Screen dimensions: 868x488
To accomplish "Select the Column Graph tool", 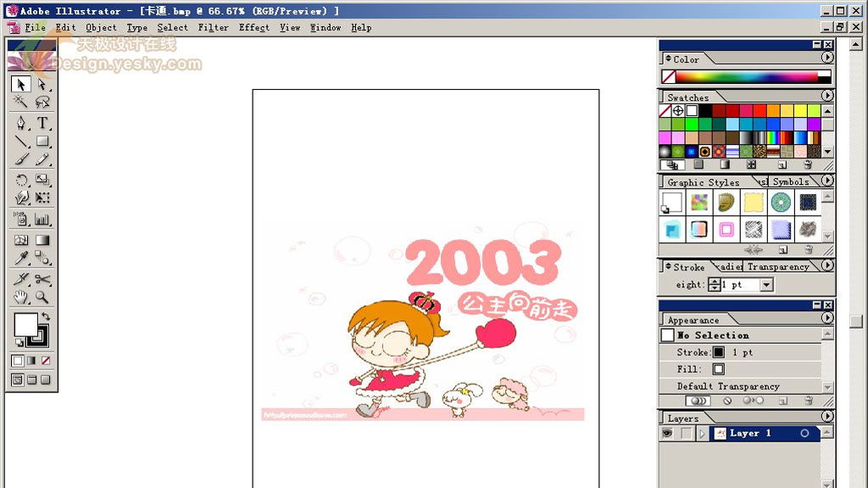I will click(x=42, y=219).
